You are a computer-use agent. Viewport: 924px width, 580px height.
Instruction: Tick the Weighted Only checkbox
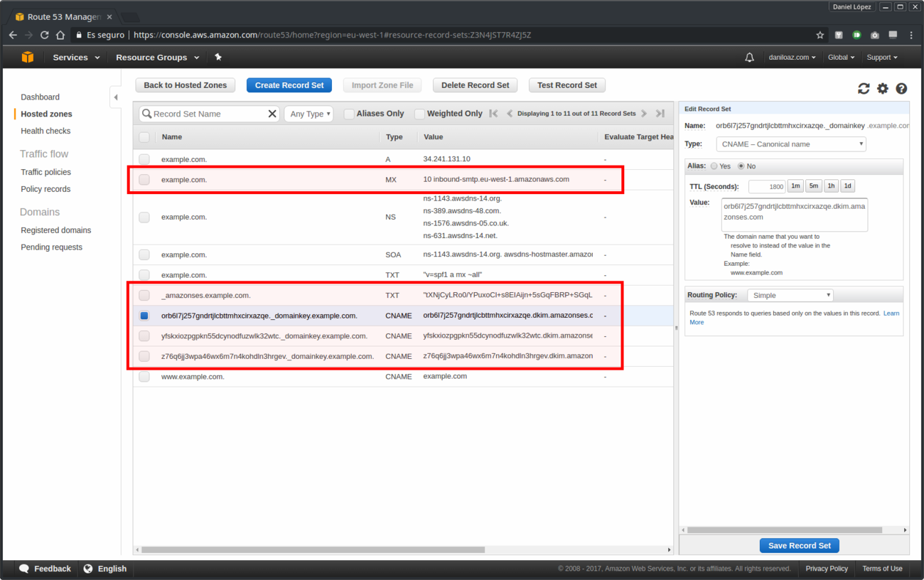pos(419,114)
